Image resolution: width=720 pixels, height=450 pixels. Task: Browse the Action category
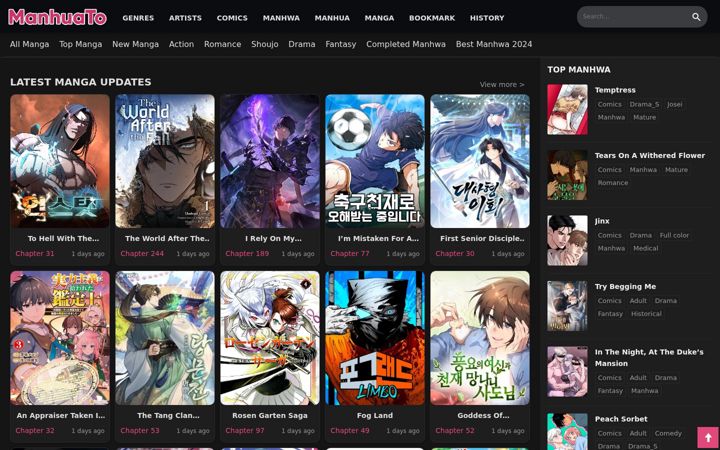tap(181, 44)
